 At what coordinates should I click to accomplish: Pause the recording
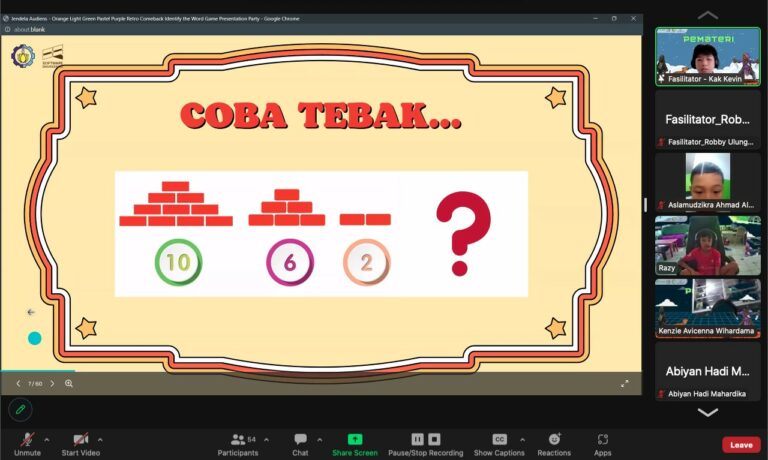[418, 439]
